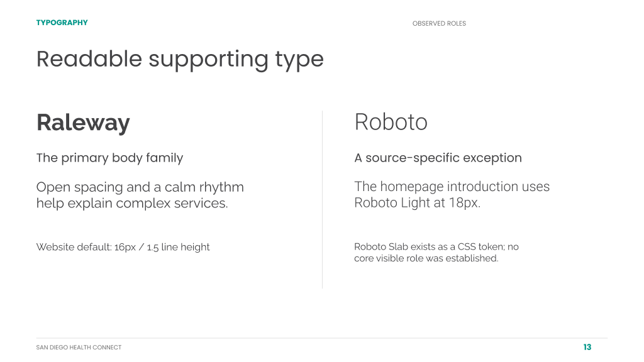644x362 pixels.
Task: Click the horizontal footer rule line
Action: click(x=322, y=338)
